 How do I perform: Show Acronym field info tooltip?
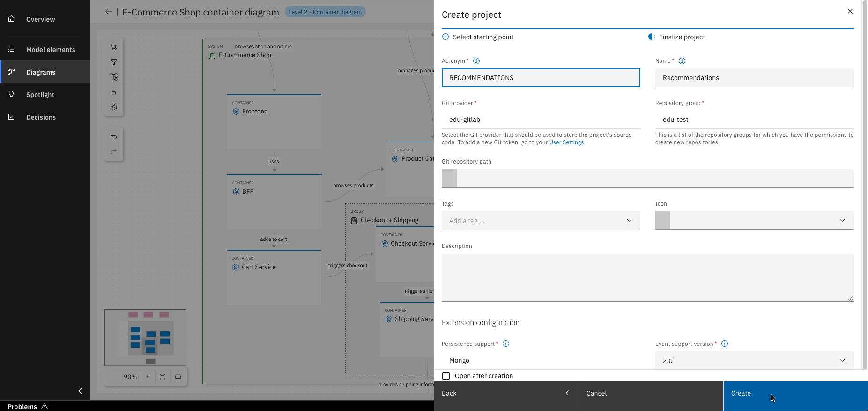(476, 61)
